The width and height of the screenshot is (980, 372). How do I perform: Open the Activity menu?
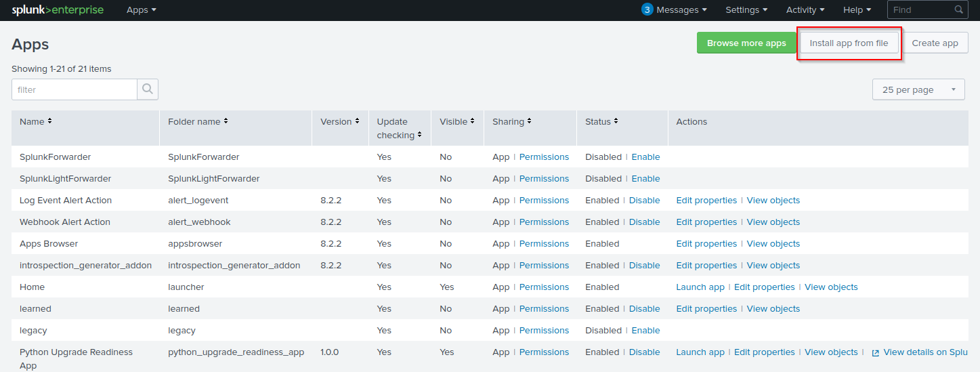pyautogui.click(x=805, y=10)
